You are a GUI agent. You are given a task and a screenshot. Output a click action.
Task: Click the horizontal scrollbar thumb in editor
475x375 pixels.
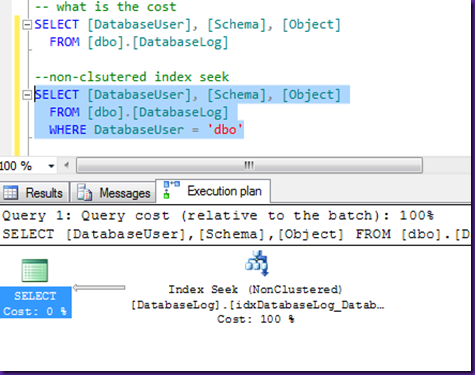pos(249,165)
